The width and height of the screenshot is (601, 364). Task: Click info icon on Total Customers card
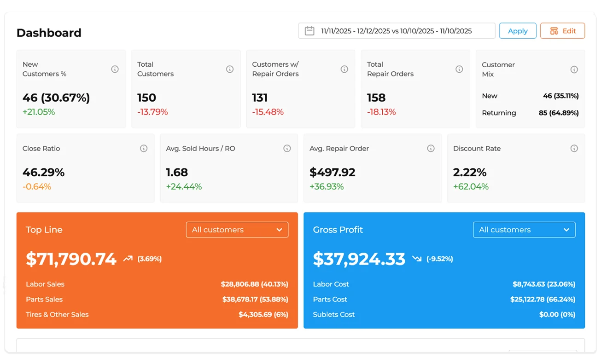tap(229, 69)
